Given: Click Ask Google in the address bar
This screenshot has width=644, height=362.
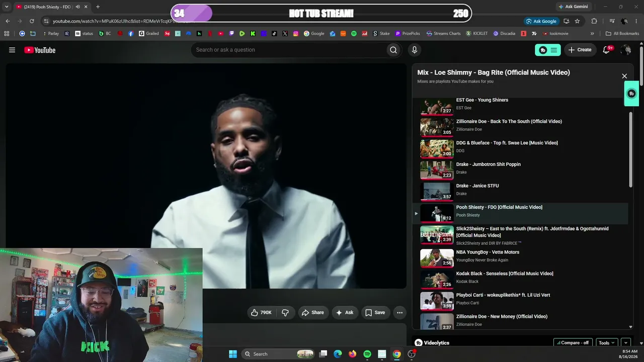Looking at the screenshot, I should [541, 21].
